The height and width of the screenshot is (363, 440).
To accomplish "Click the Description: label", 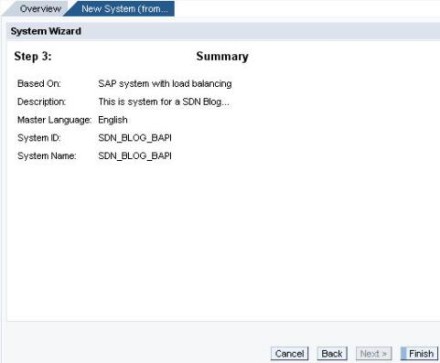I will (41, 102).
